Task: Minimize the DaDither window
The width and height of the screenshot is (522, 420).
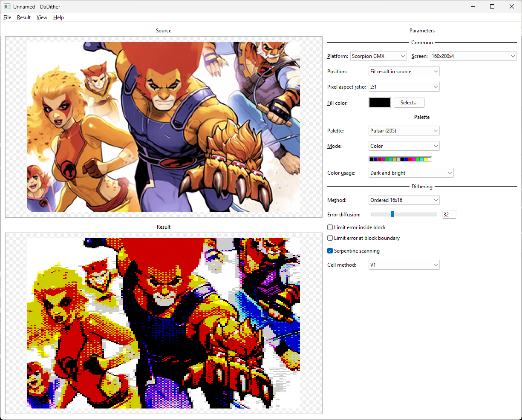Action: [473, 6]
